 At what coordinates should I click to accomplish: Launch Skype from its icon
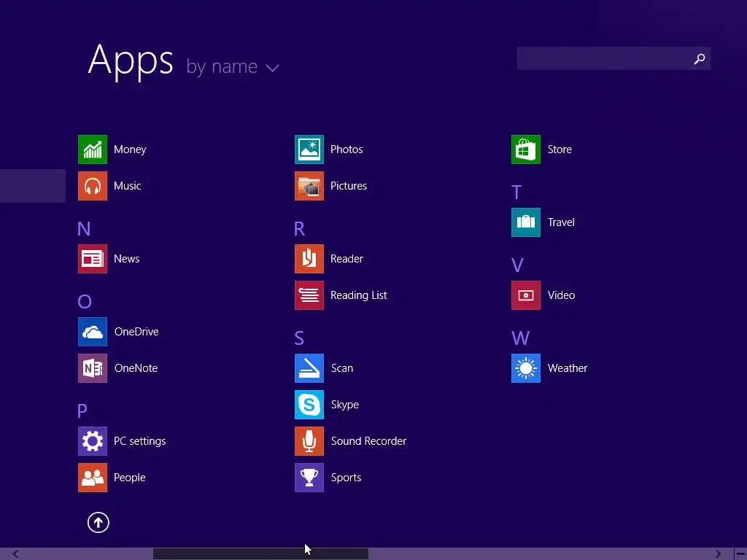point(309,405)
